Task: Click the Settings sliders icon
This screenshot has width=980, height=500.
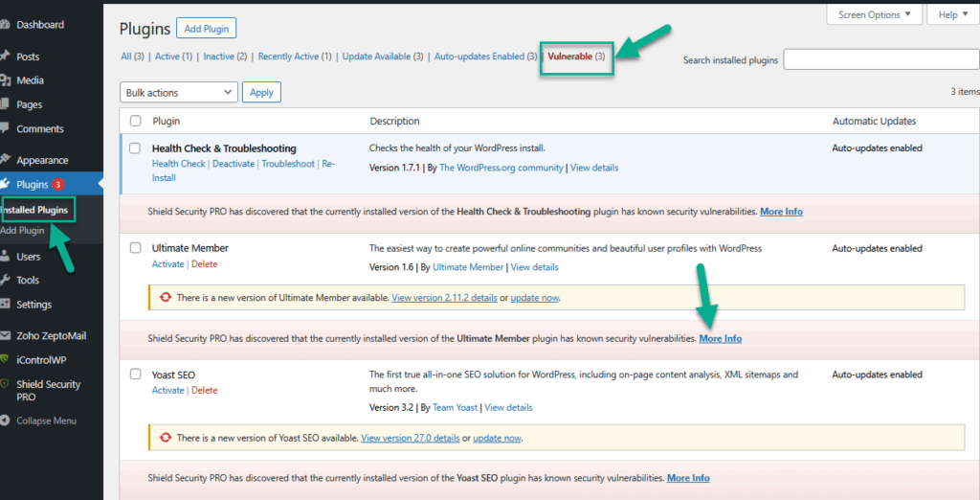Action: (5, 305)
